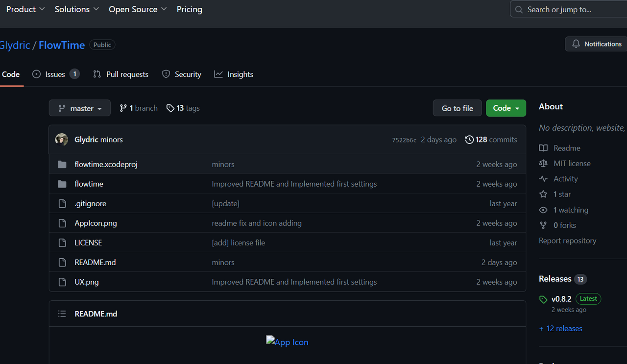Switch to the Insights tab
The image size is (627, 364).
(x=234, y=74)
